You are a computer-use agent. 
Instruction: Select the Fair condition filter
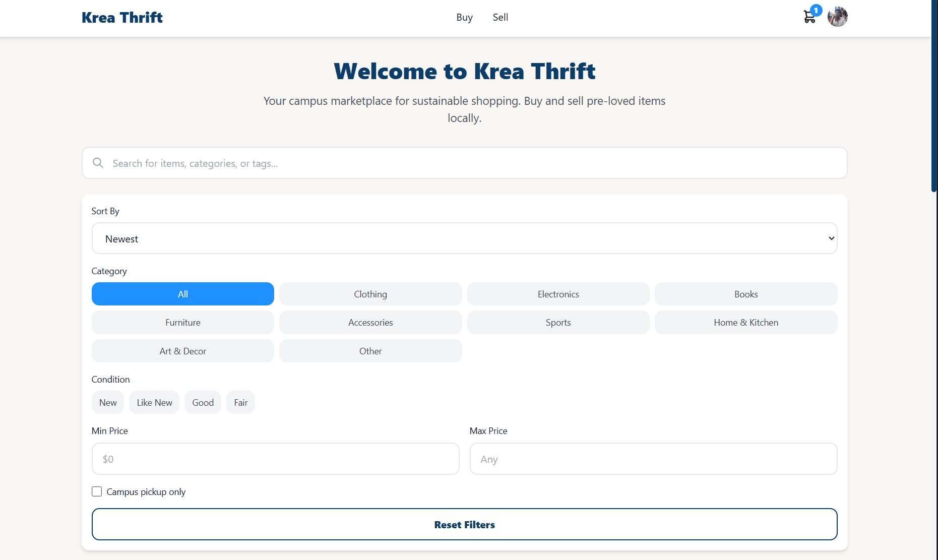pyautogui.click(x=240, y=402)
